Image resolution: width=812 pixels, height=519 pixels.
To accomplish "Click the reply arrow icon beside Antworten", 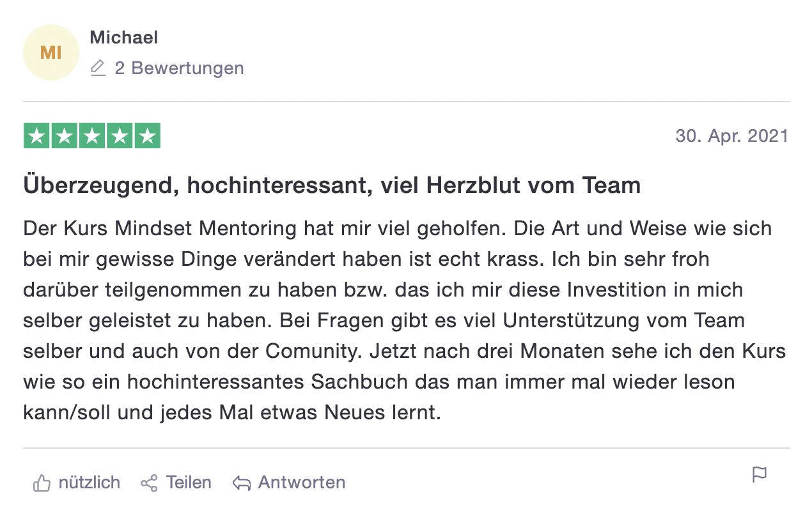I will [x=241, y=483].
